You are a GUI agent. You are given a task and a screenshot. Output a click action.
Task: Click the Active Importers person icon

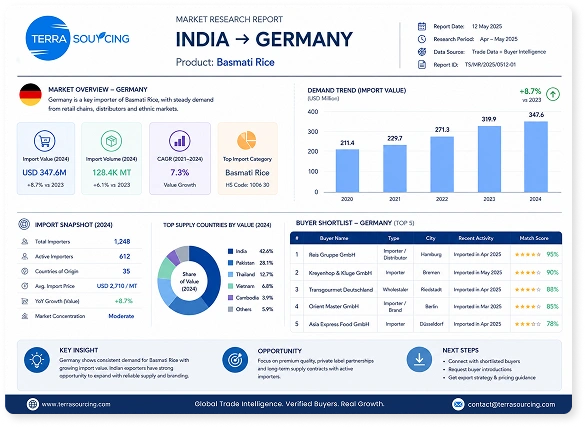click(x=25, y=256)
